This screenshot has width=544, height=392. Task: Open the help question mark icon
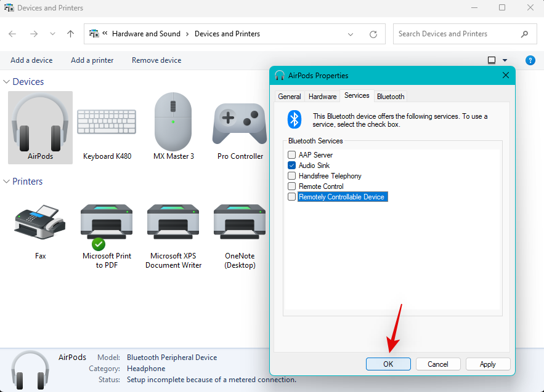coord(530,60)
